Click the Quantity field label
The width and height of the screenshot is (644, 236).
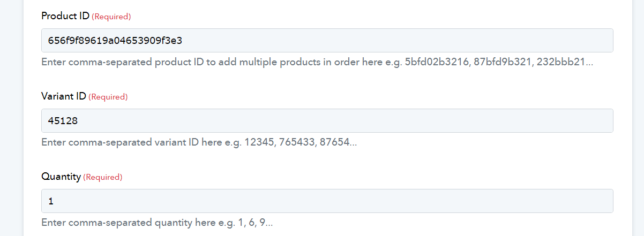point(61,177)
